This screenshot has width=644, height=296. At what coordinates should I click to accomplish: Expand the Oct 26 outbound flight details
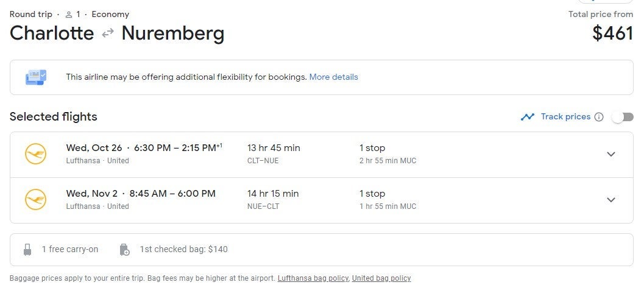pyautogui.click(x=611, y=154)
